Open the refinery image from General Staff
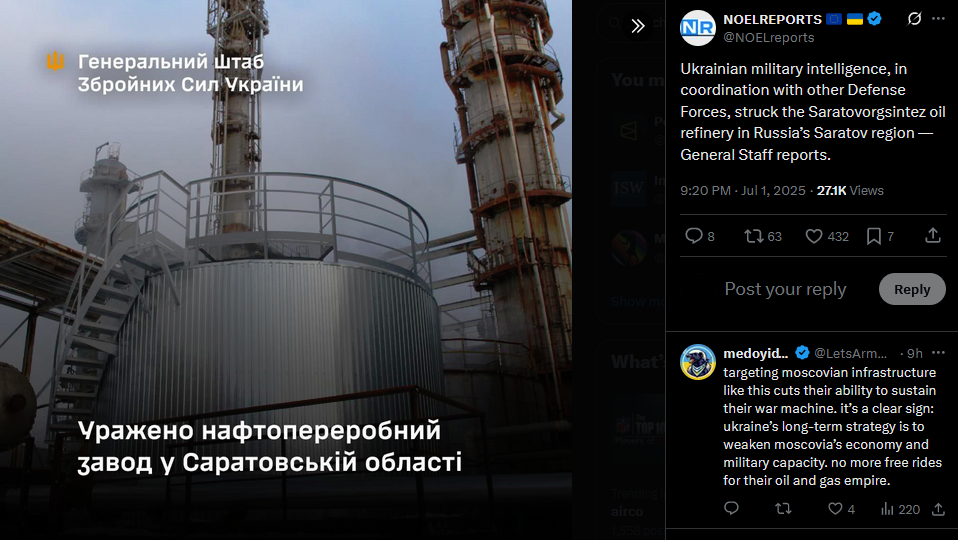The height and width of the screenshot is (540, 958). [x=286, y=270]
